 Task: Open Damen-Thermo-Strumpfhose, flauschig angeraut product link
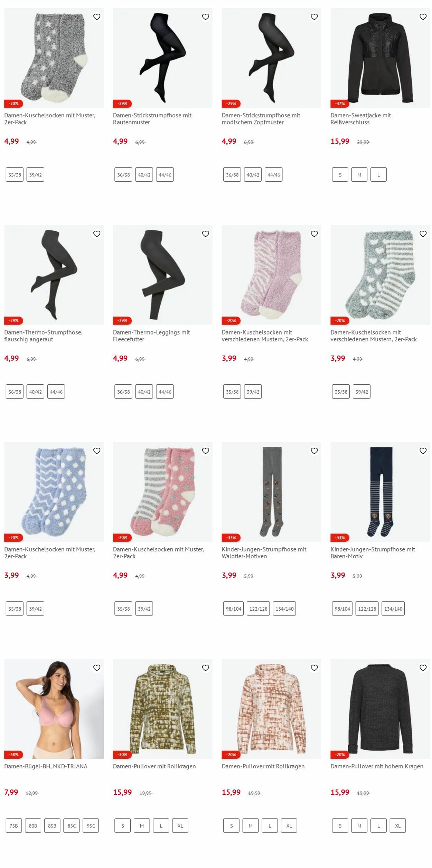[43, 336]
